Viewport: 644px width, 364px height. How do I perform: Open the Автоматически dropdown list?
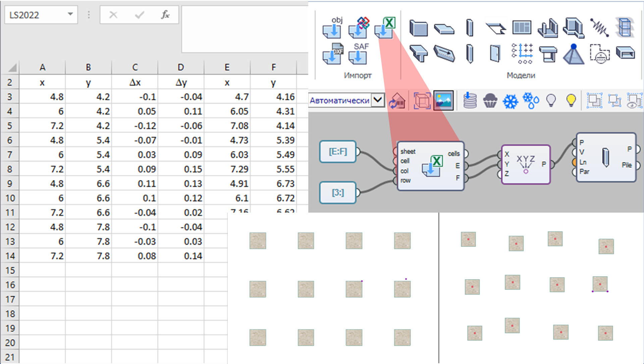(378, 100)
